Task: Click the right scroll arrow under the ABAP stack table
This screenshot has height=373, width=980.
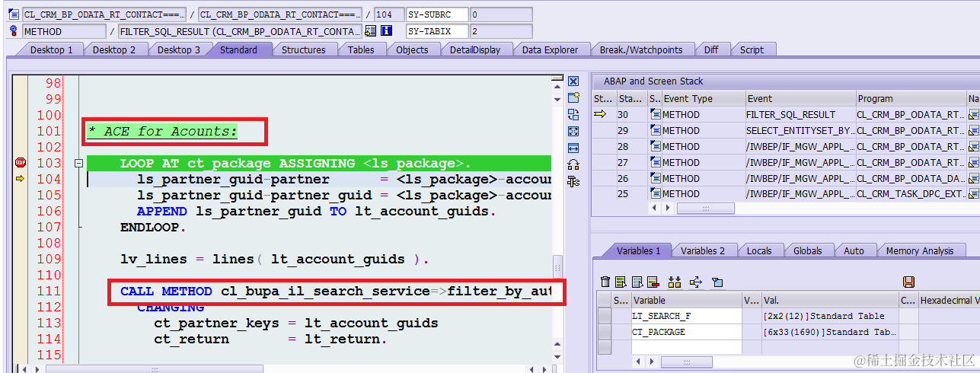Action: tap(668, 208)
